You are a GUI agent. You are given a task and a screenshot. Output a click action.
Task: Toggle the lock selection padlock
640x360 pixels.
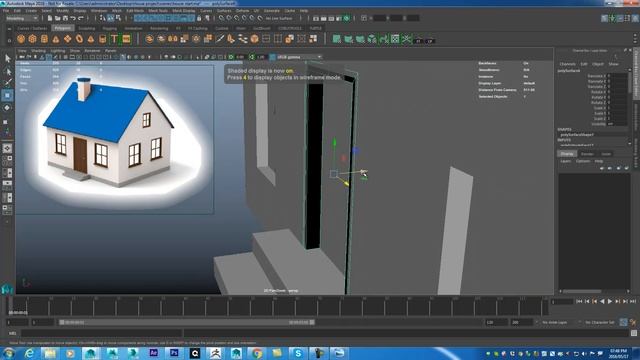point(199,18)
